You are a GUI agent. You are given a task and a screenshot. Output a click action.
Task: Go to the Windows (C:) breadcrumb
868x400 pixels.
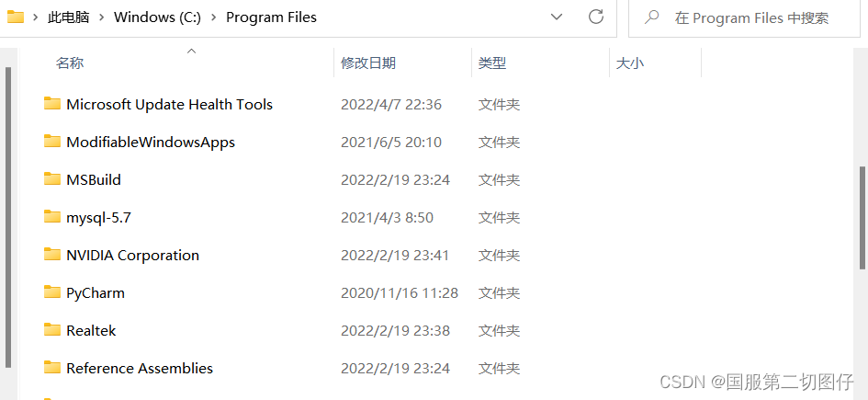(x=157, y=17)
